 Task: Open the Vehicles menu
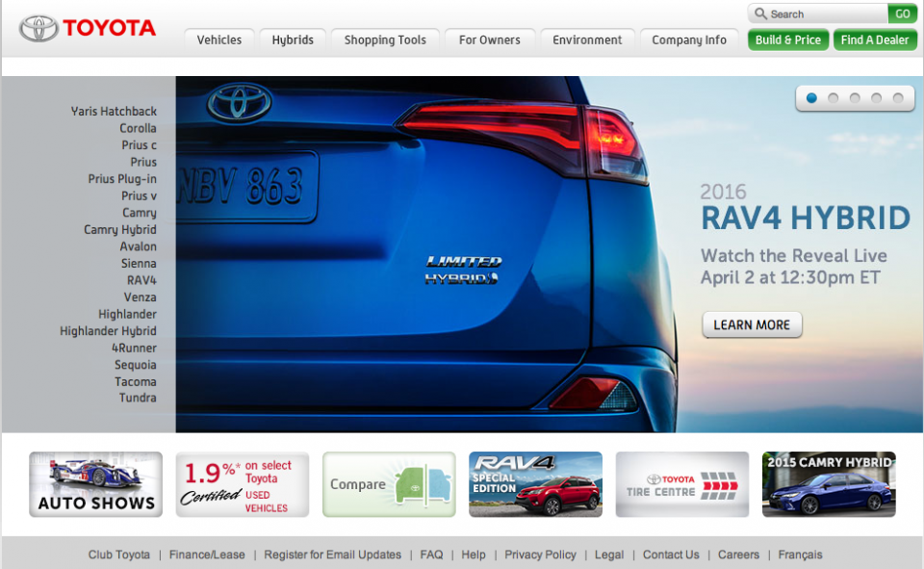219,40
